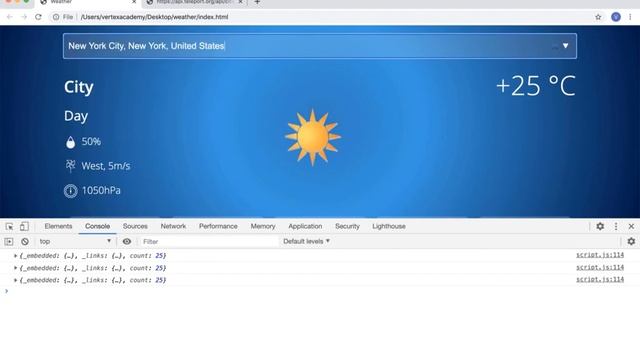
Task: Clear the console with the ban icon
Action: pyautogui.click(x=25, y=242)
